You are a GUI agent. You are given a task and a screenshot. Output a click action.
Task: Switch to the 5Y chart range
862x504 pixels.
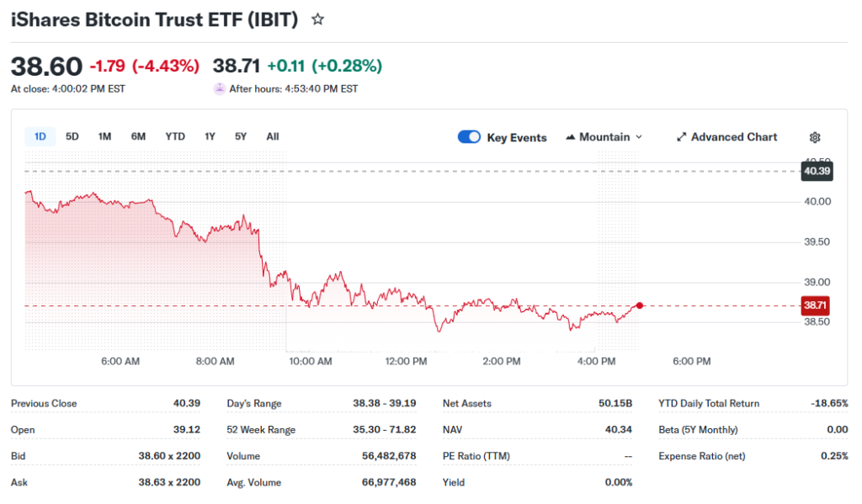(241, 136)
